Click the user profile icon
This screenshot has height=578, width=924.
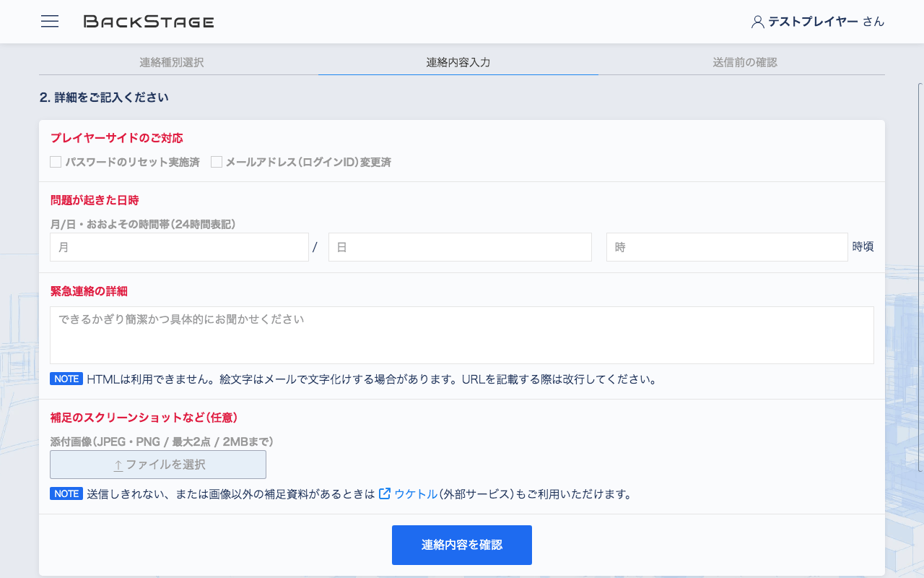[757, 22]
